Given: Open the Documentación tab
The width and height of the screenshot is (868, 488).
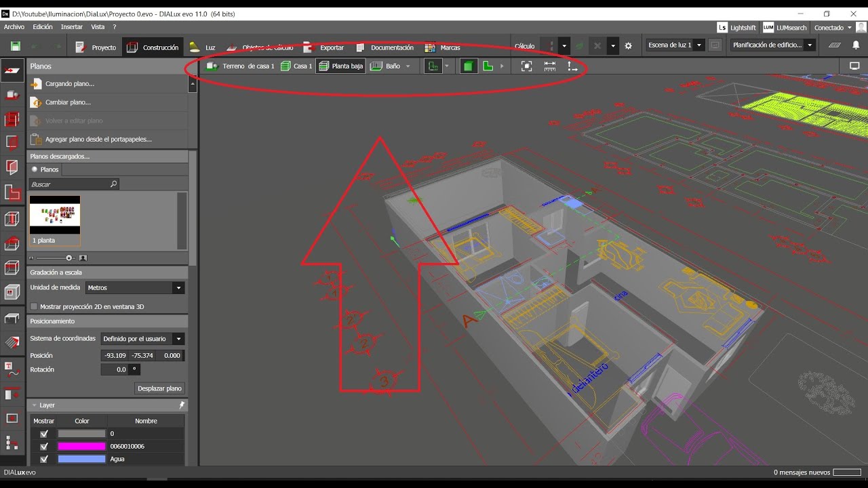Looking at the screenshot, I should (x=384, y=47).
